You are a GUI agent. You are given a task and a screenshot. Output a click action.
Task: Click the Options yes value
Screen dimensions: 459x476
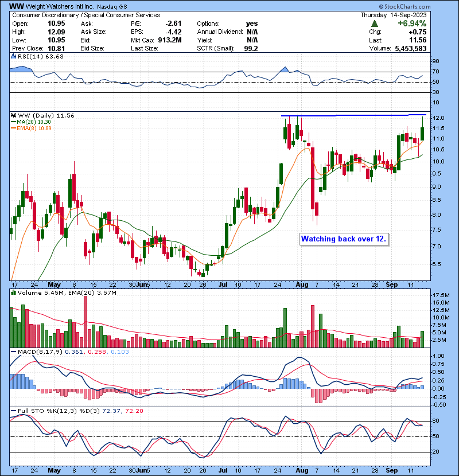coord(252,24)
